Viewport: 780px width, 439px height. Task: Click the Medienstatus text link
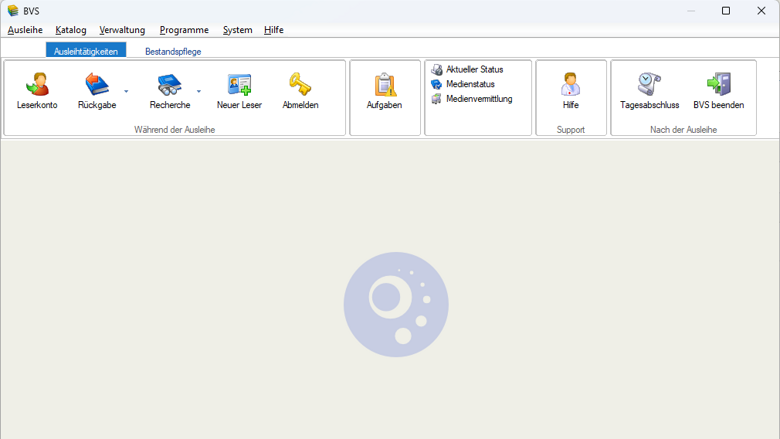coord(470,84)
